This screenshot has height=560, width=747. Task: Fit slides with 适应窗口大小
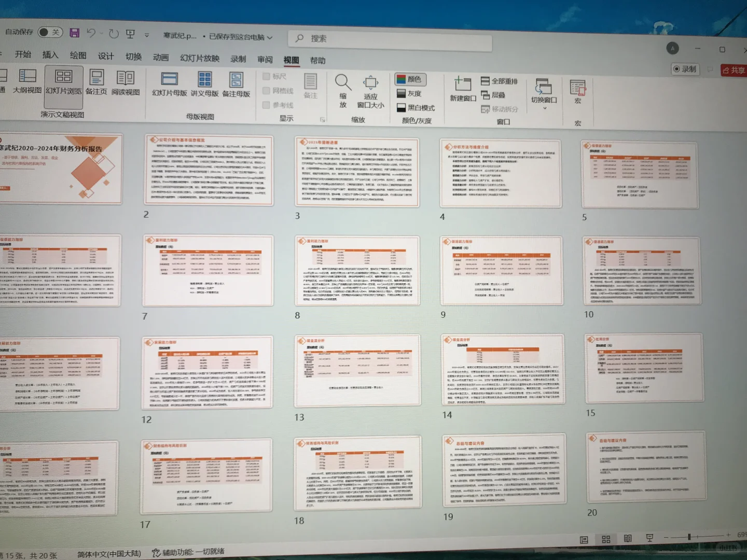click(370, 92)
